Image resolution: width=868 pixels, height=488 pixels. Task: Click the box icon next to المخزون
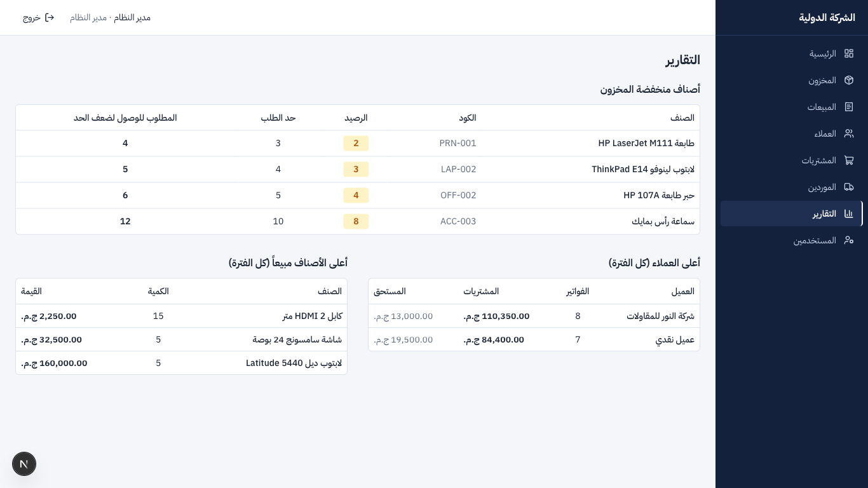coord(849,80)
